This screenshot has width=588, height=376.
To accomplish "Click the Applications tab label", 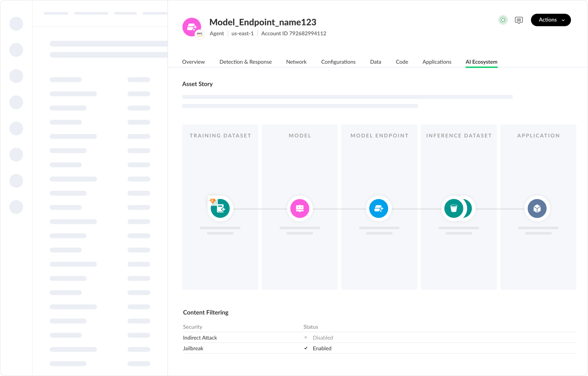I will [437, 62].
